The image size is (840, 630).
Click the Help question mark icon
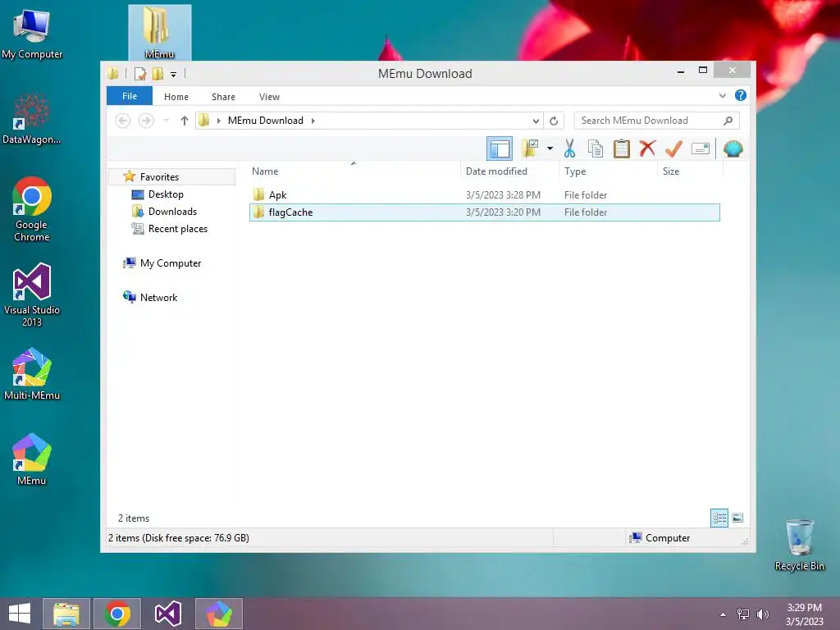pyautogui.click(x=741, y=95)
